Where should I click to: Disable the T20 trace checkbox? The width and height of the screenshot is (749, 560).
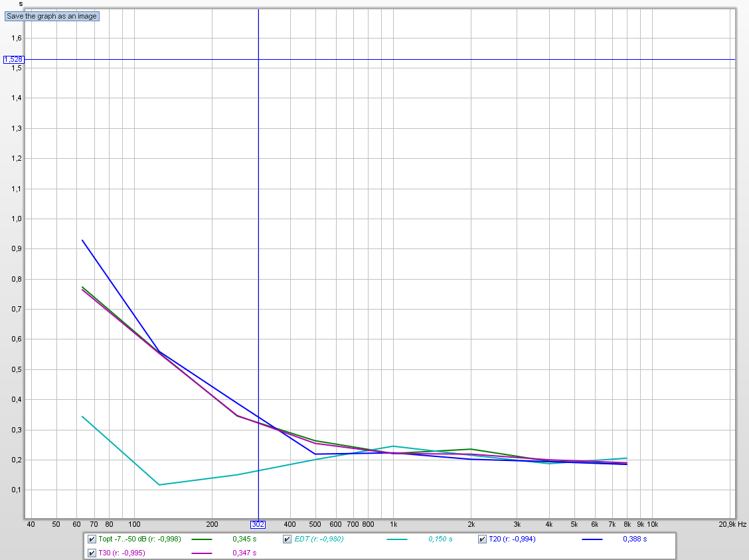(x=483, y=539)
